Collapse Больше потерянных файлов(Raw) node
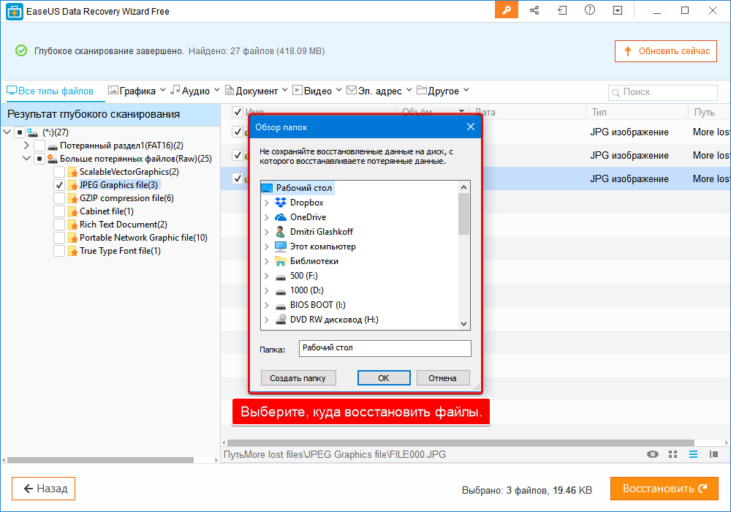The width and height of the screenshot is (731, 512). coord(26,159)
